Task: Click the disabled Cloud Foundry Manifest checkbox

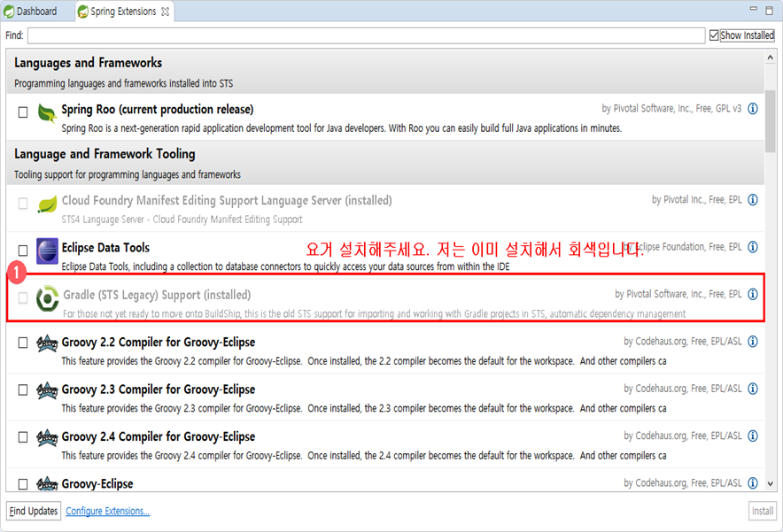Action: (23, 204)
